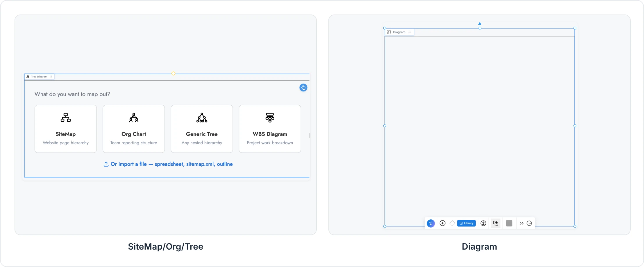Viewport: 644px width, 267px height.
Task: Click the bottom-left handle of Diagram frame
Action: pos(385,226)
